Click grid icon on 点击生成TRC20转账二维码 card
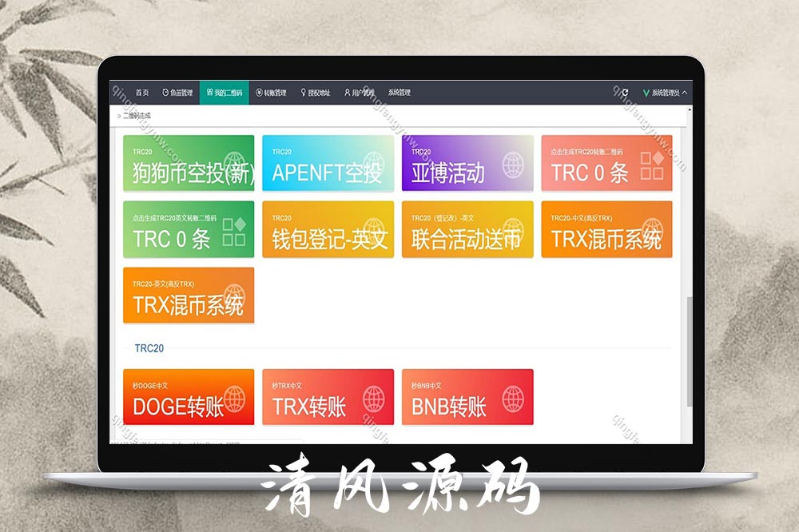This screenshot has width=799, height=532. pos(652,165)
